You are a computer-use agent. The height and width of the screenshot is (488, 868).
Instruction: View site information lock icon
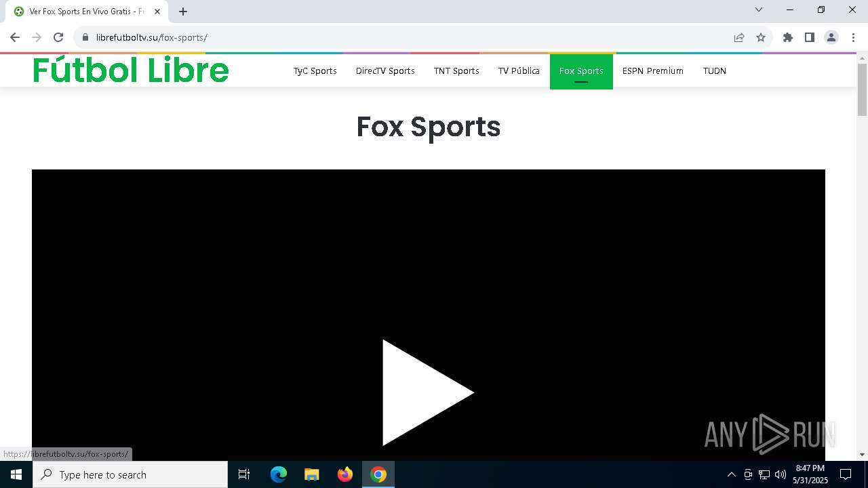tap(85, 37)
